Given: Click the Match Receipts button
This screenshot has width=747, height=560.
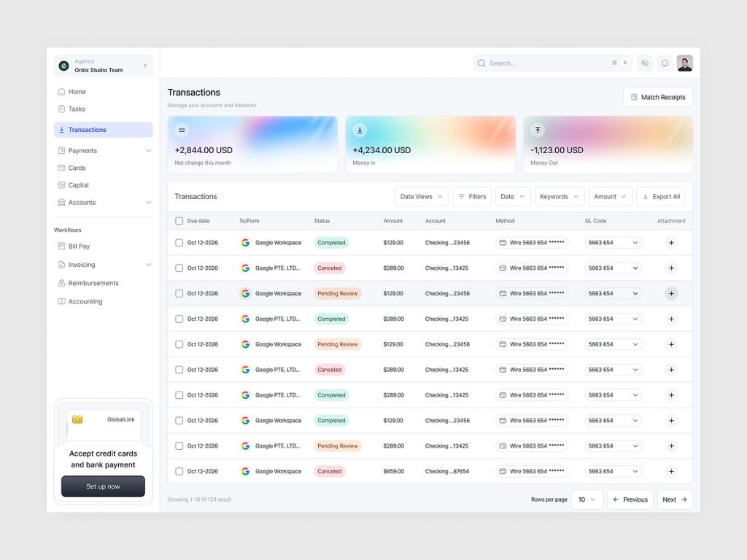Looking at the screenshot, I should 657,96.
